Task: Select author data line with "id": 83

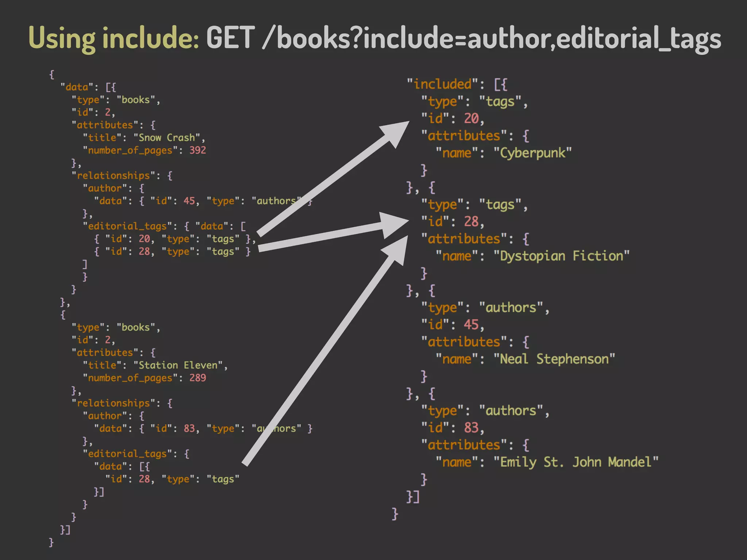Action: coord(203,428)
